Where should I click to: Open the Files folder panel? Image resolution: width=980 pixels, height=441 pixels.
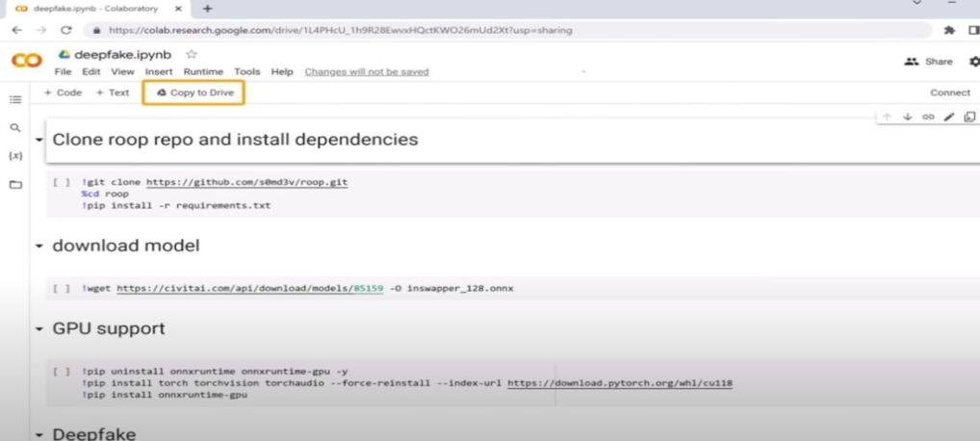pyautogui.click(x=15, y=184)
